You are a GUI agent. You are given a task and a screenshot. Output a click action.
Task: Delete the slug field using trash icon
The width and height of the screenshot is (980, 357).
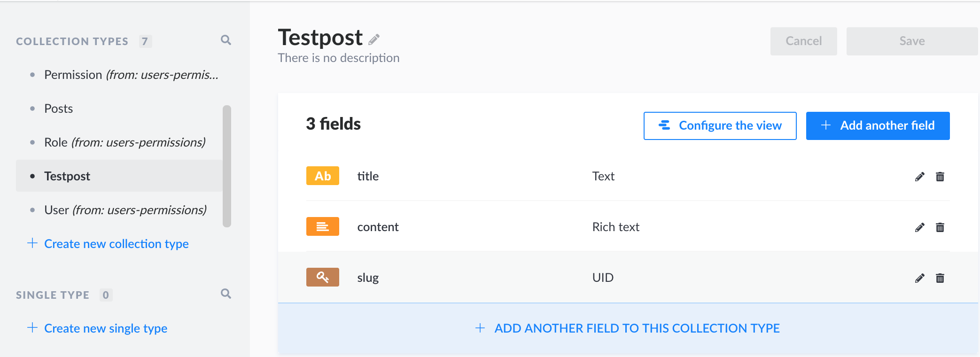tap(940, 278)
